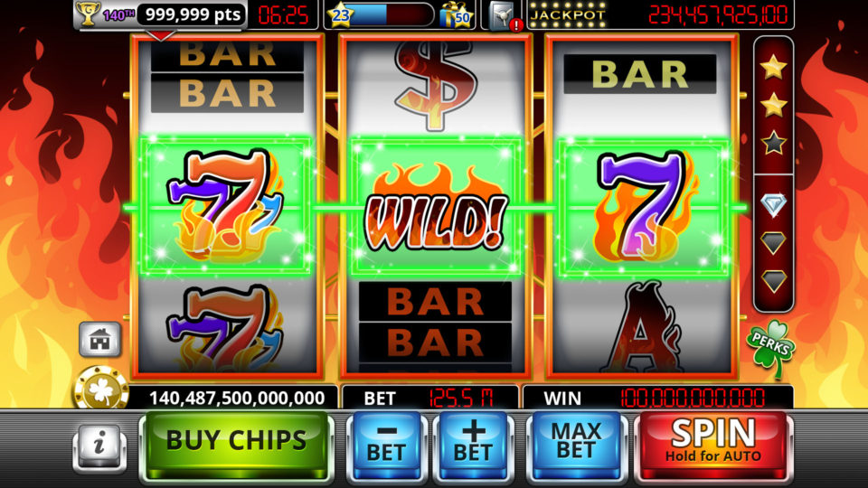Tap the gold trophy ranking icon
This screenshot has width=868, height=488.
88,14
